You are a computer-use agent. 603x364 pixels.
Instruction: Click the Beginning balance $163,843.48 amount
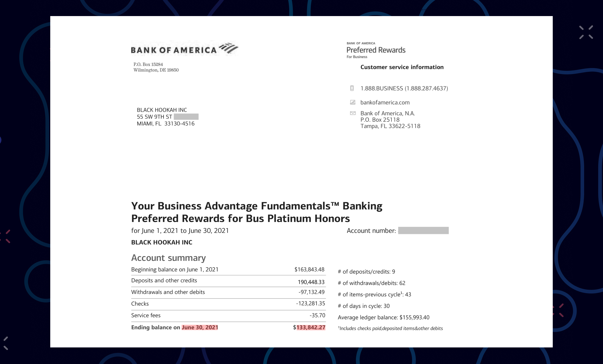click(x=310, y=269)
